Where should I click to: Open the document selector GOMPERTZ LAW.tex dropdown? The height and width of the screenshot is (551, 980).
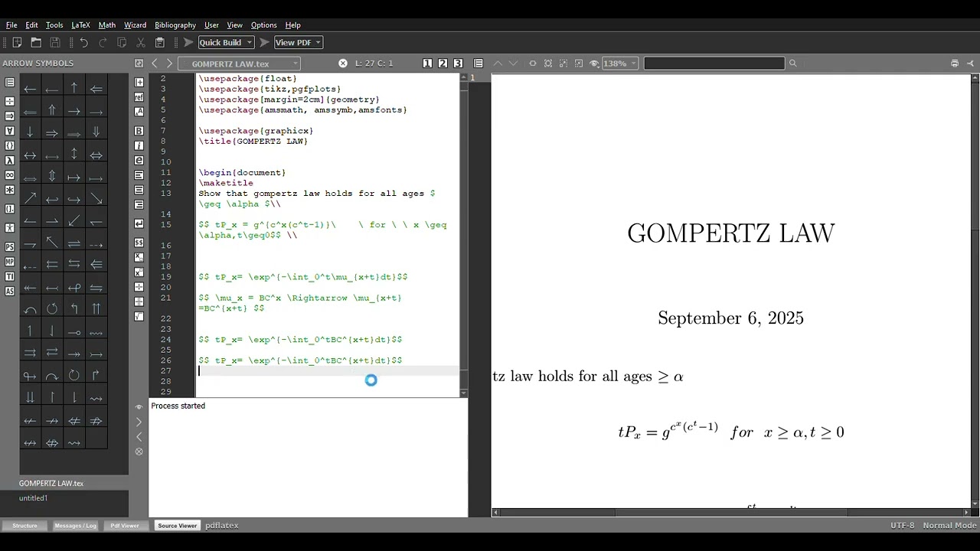239,64
